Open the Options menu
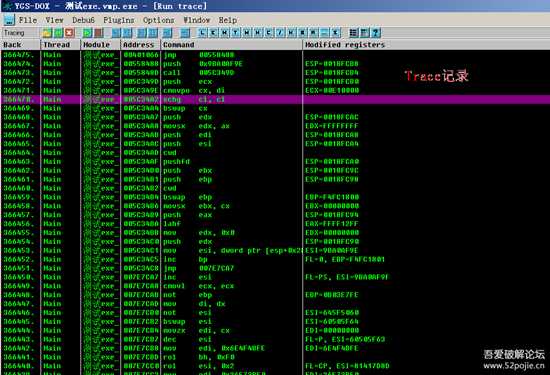Viewport: 550px width, 375px height. click(159, 20)
